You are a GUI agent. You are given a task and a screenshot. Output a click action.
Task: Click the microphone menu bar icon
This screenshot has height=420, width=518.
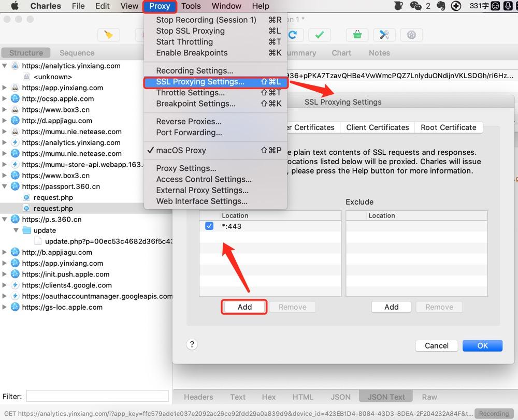coord(508,6)
